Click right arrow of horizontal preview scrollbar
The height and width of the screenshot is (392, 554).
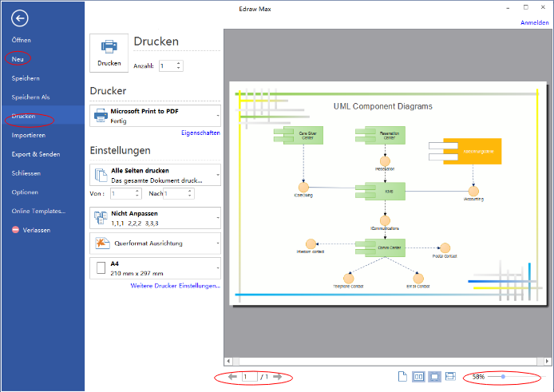[547, 361]
